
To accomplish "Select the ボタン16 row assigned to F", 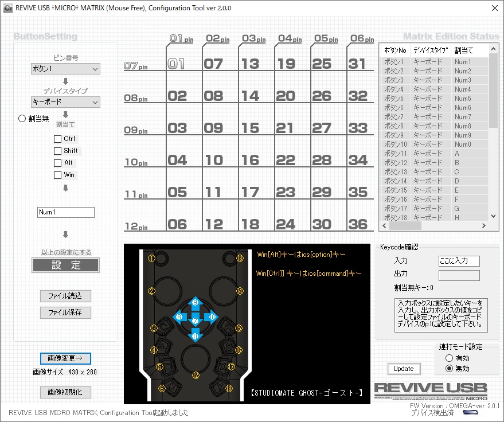I will click(434, 200).
